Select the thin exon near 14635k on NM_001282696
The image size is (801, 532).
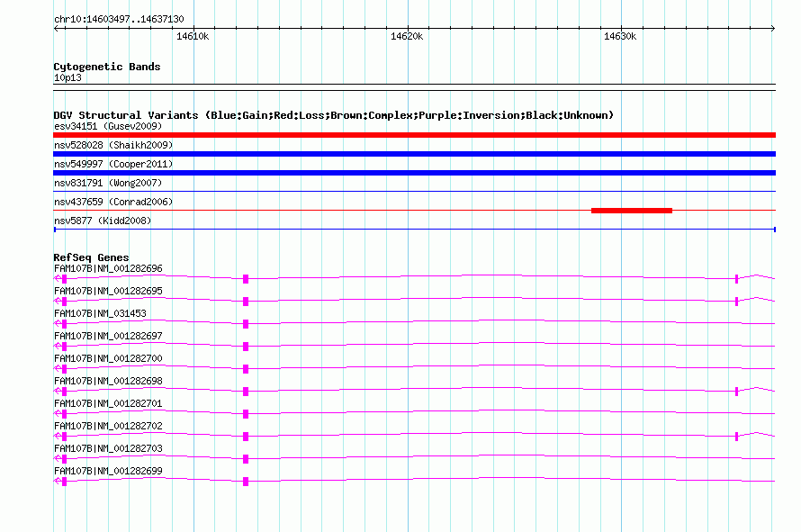pos(736,278)
